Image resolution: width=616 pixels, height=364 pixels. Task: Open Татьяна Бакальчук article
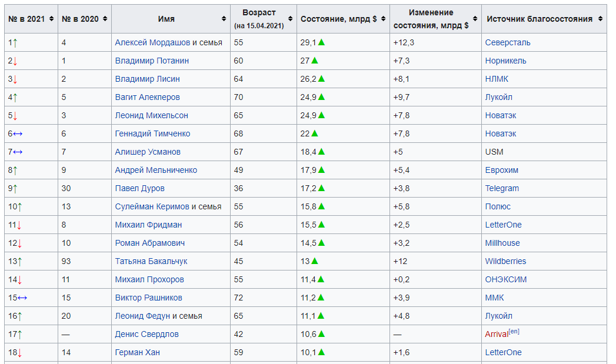pos(151,261)
